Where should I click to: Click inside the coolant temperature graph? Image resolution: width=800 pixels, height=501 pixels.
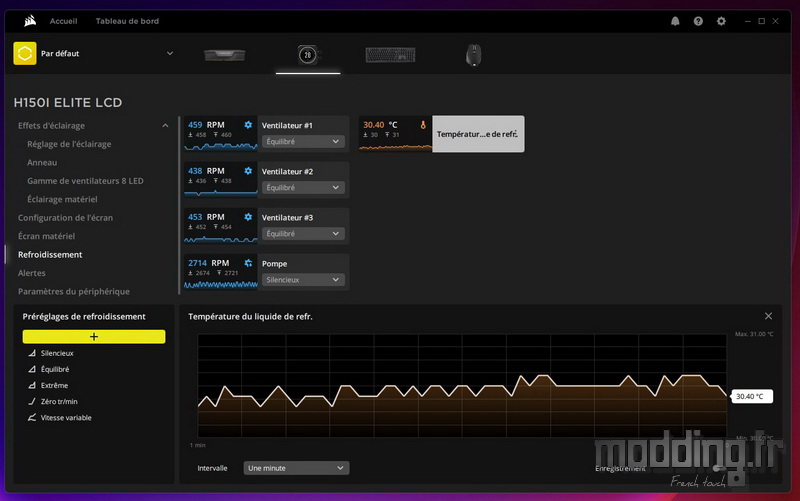pos(462,385)
